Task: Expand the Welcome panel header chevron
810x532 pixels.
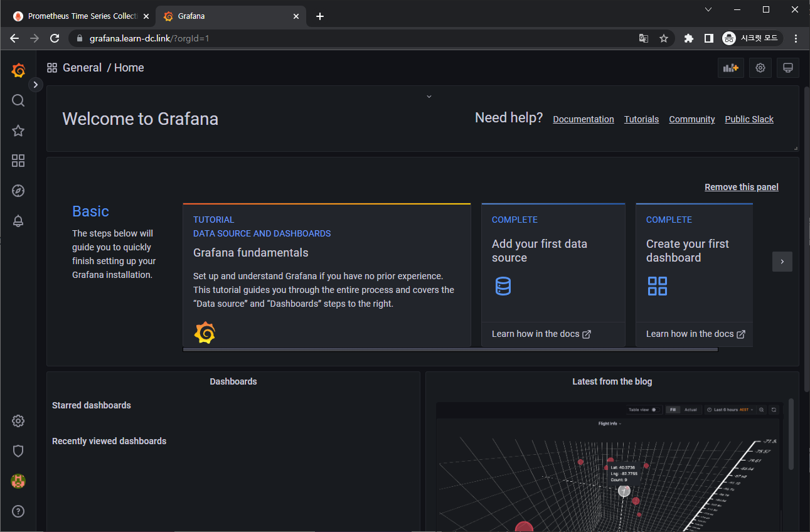Action: click(x=429, y=97)
